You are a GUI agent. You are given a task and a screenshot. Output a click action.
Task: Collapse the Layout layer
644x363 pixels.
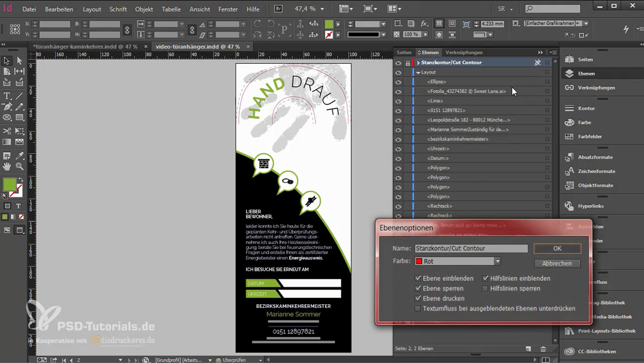pyautogui.click(x=418, y=72)
